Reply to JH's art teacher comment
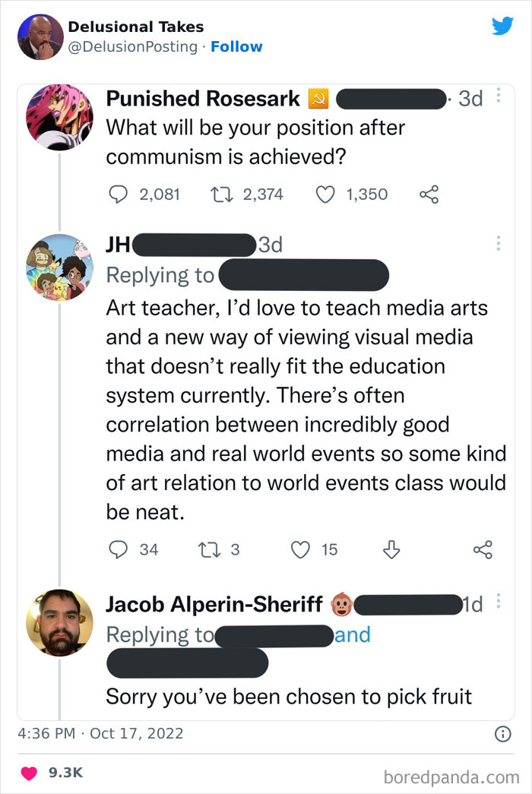Viewport: 532px width, 794px height. pyautogui.click(x=118, y=549)
